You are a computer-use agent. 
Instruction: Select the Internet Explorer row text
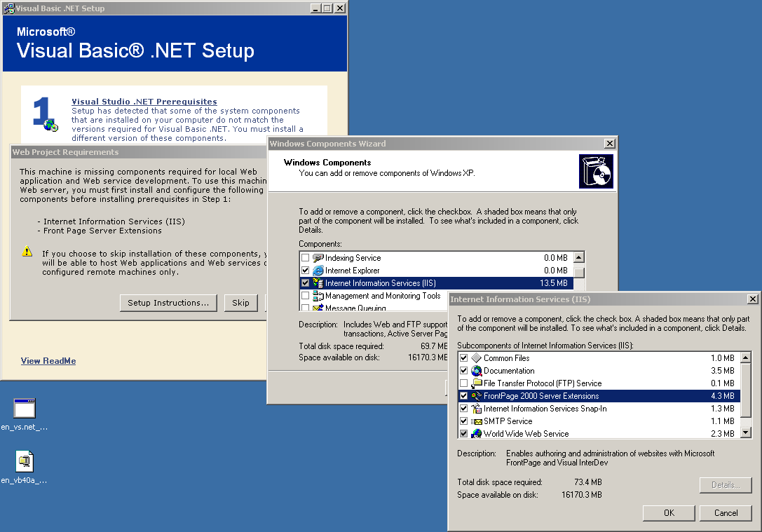(353, 271)
